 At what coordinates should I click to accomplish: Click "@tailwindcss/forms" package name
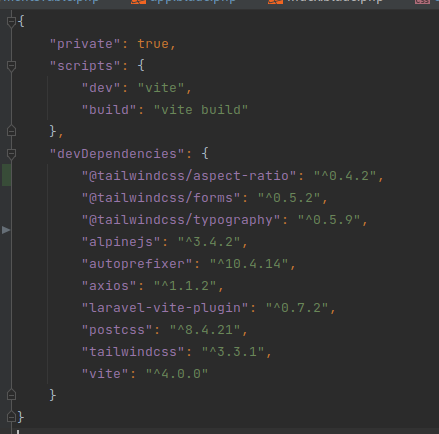point(161,198)
